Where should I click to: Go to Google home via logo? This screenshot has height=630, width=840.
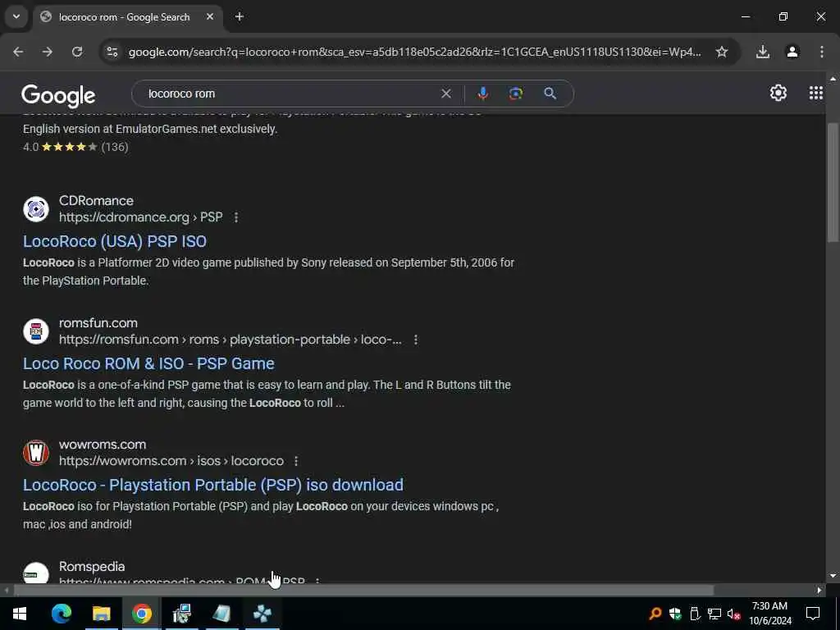pos(58,95)
